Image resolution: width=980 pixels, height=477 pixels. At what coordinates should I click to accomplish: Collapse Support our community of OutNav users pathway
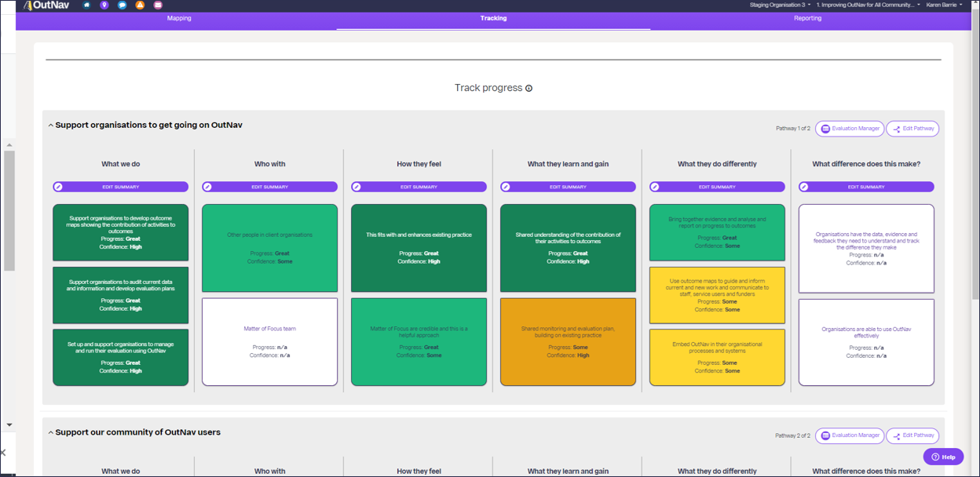tap(51, 432)
